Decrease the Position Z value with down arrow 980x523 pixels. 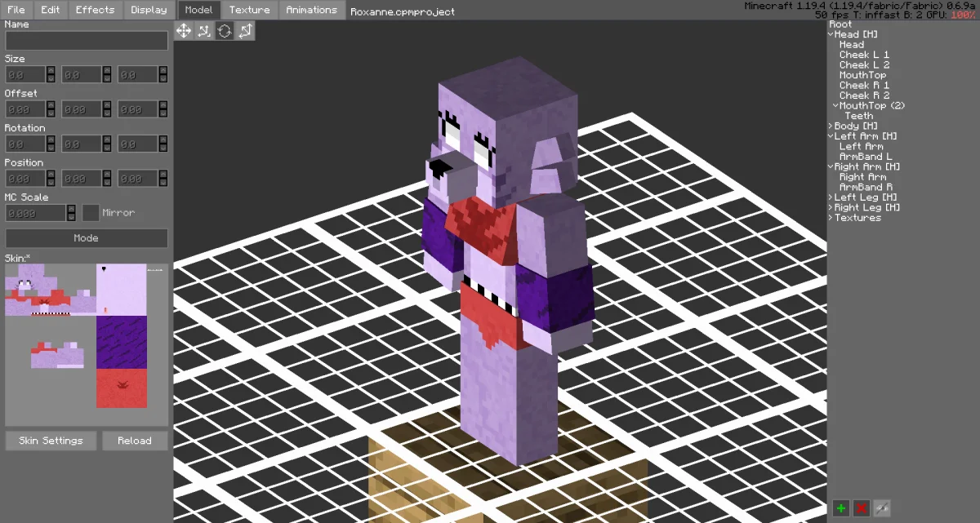(x=163, y=182)
